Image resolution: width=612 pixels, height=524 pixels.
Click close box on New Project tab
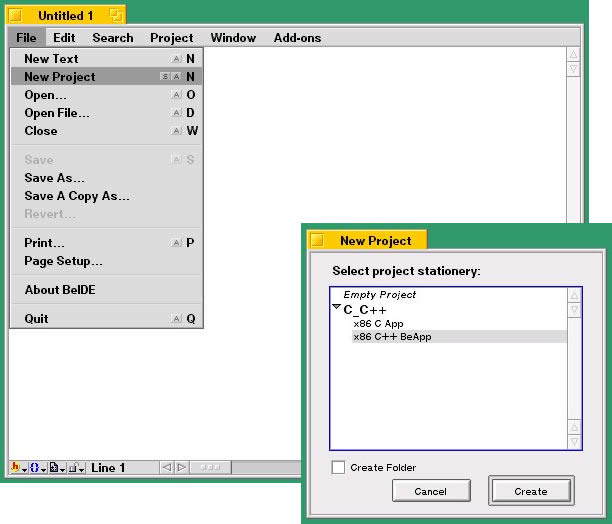coord(318,240)
